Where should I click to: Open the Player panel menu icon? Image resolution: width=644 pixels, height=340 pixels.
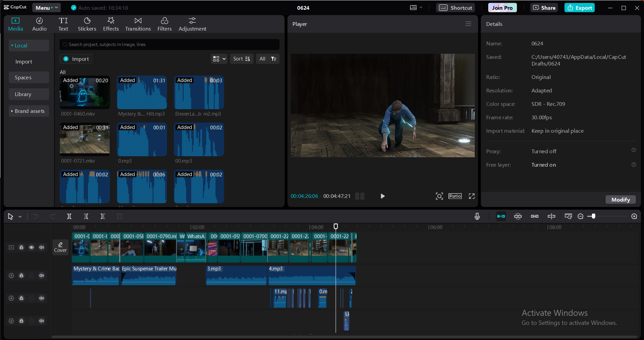468,24
